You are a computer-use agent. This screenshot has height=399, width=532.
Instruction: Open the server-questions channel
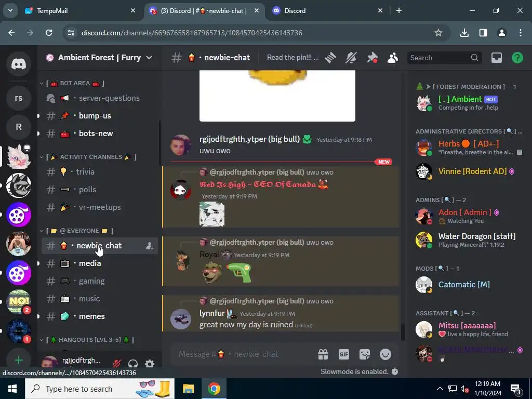[99, 98]
